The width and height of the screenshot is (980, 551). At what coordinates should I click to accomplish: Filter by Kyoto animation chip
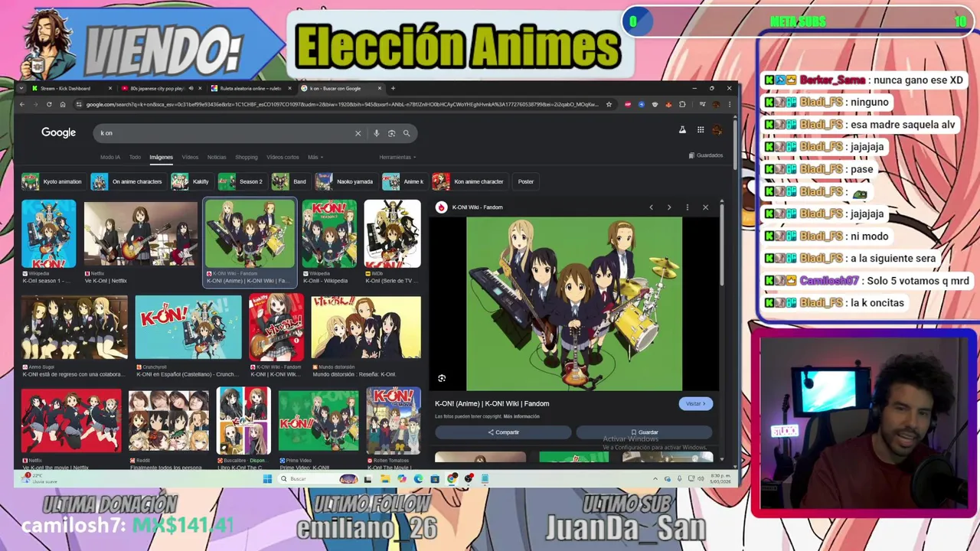[52, 181]
